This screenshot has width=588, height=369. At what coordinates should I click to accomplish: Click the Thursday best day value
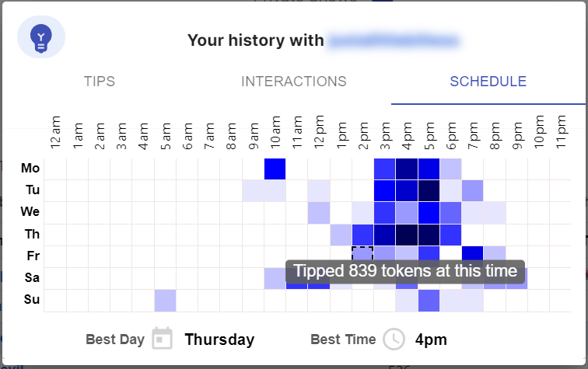point(219,339)
